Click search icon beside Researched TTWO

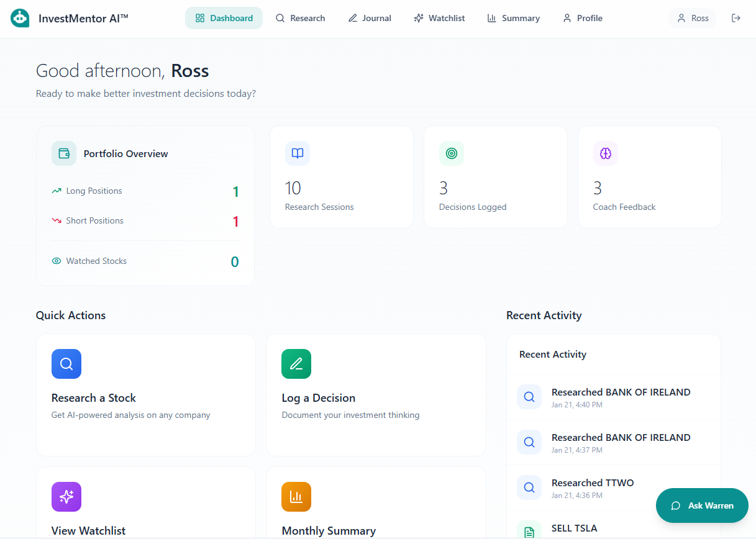(529, 487)
